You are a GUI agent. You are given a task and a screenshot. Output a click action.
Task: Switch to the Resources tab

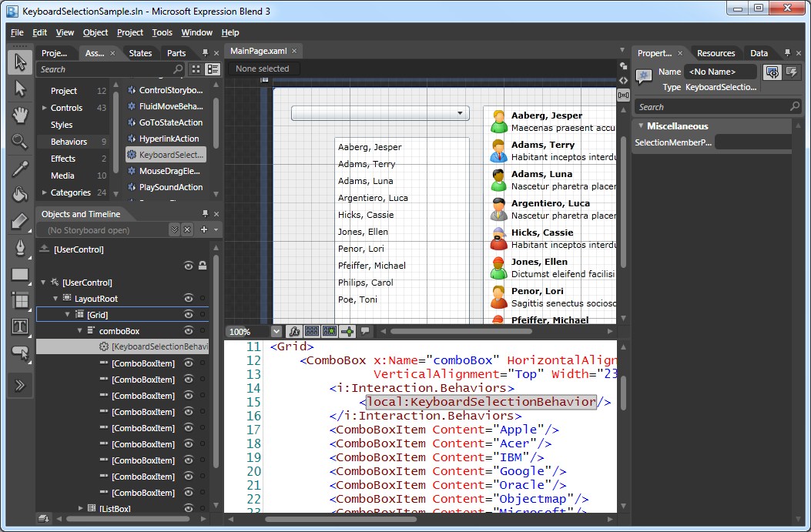point(716,52)
